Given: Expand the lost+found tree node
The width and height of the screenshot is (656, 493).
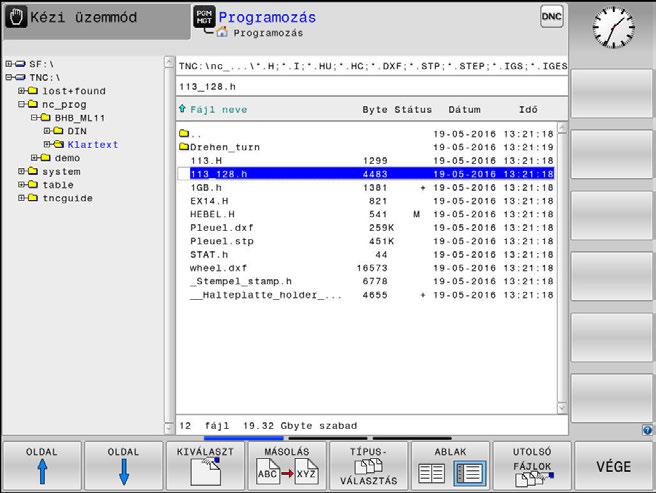Looking at the screenshot, I should 21,91.
